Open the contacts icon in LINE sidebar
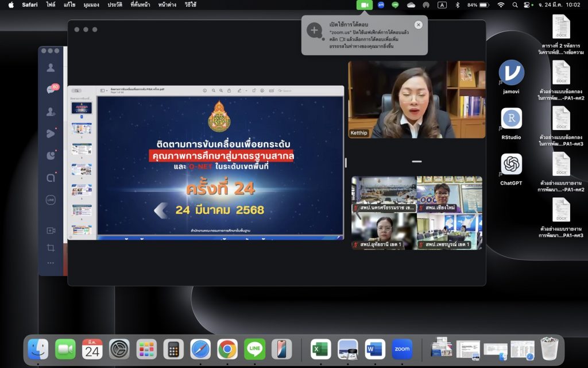 click(51, 68)
